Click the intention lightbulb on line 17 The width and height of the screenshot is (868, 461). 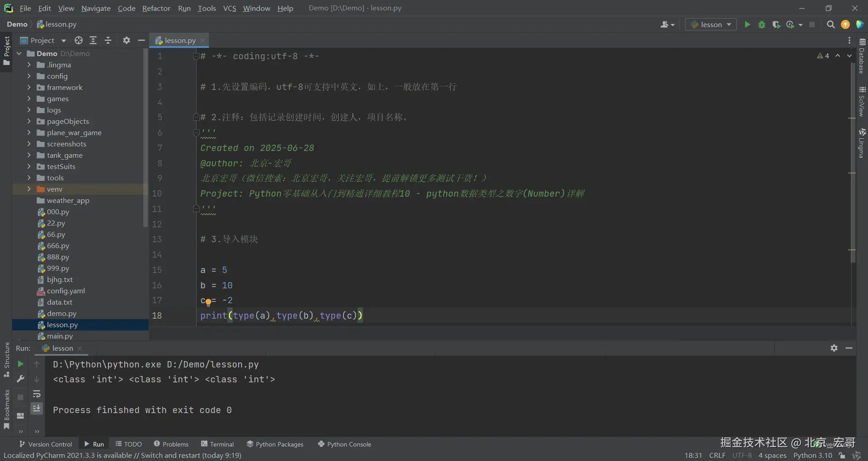click(x=208, y=302)
